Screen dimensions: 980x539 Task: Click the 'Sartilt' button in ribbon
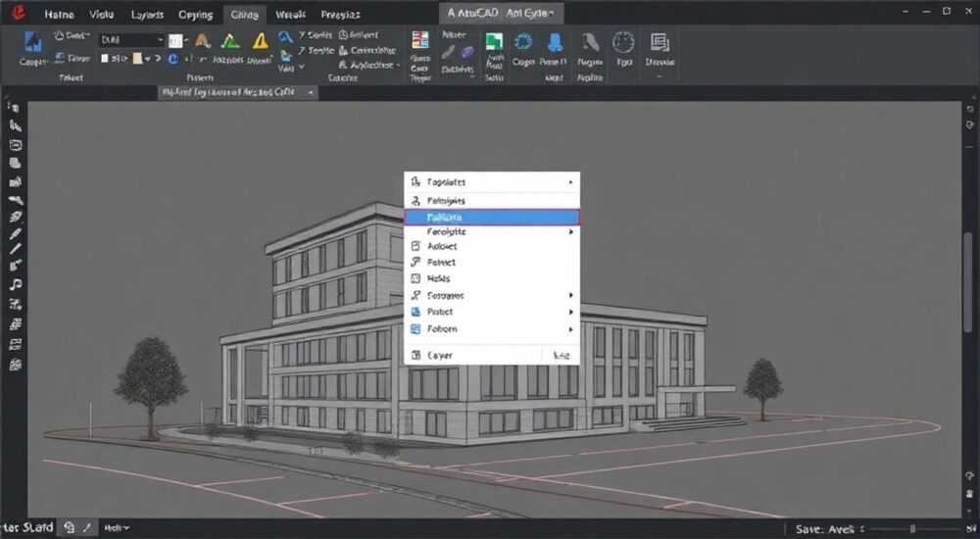tap(315, 35)
